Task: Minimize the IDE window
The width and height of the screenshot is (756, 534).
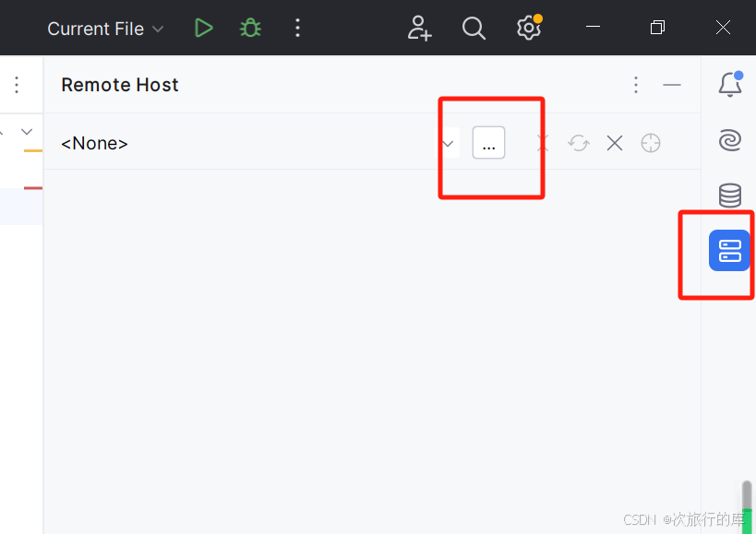Action: pyautogui.click(x=593, y=27)
